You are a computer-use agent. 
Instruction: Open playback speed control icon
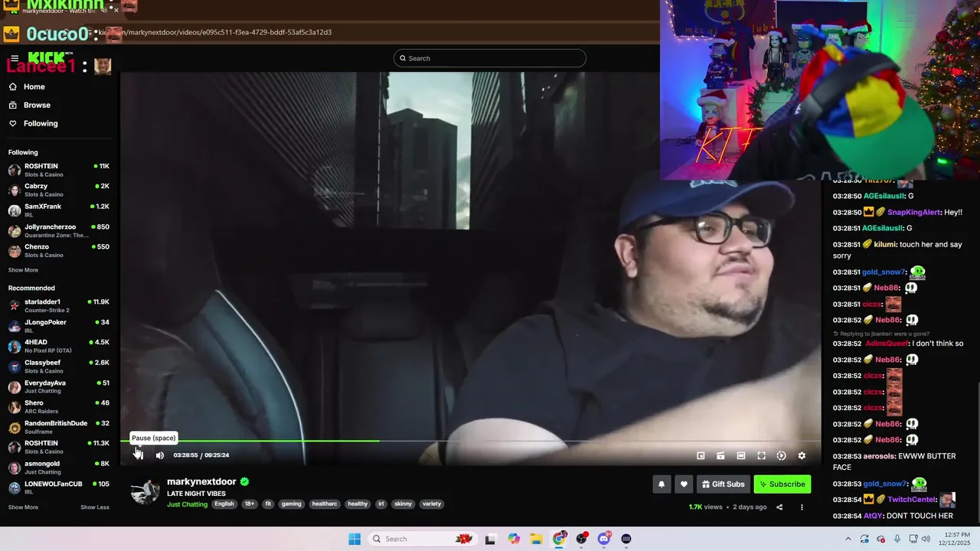(781, 455)
